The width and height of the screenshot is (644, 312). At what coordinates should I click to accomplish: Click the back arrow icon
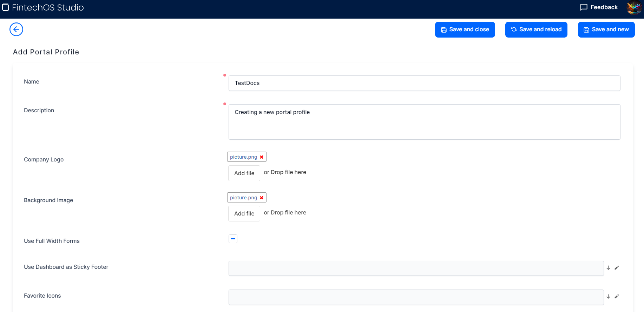(16, 29)
